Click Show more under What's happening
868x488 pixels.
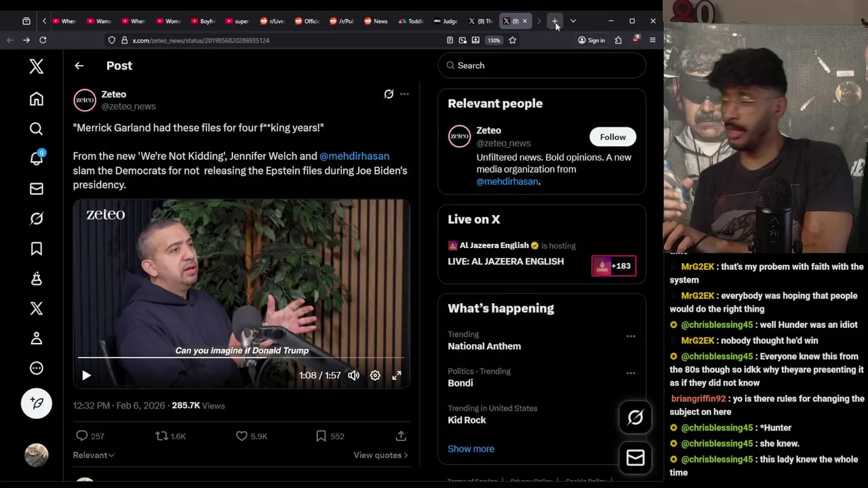pos(471,449)
